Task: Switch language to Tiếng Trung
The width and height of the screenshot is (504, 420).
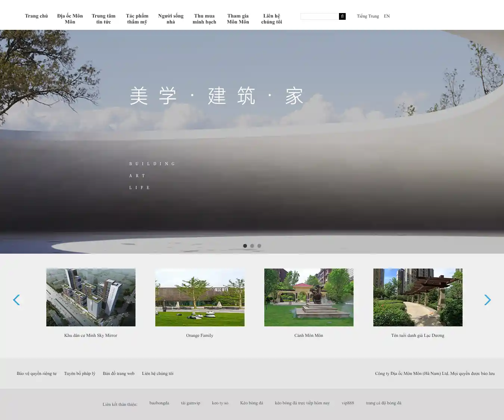Action: click(x=368, y=16)
